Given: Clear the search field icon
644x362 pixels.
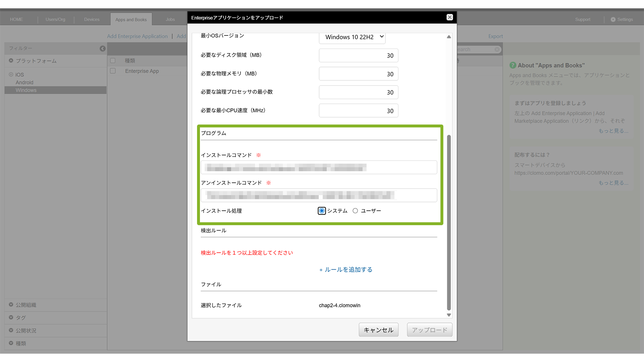Looking at the screenshot, I should [497, 50].
